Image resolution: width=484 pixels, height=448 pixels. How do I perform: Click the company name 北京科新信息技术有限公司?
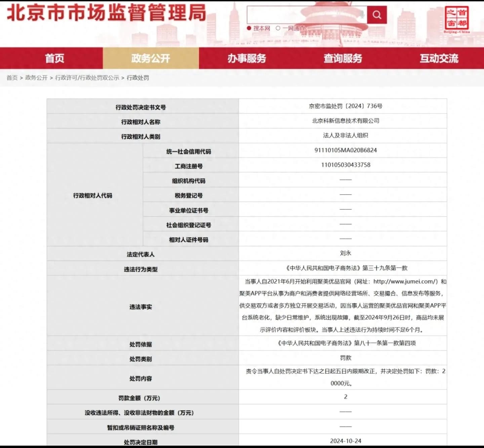click(x=346, y=121)
